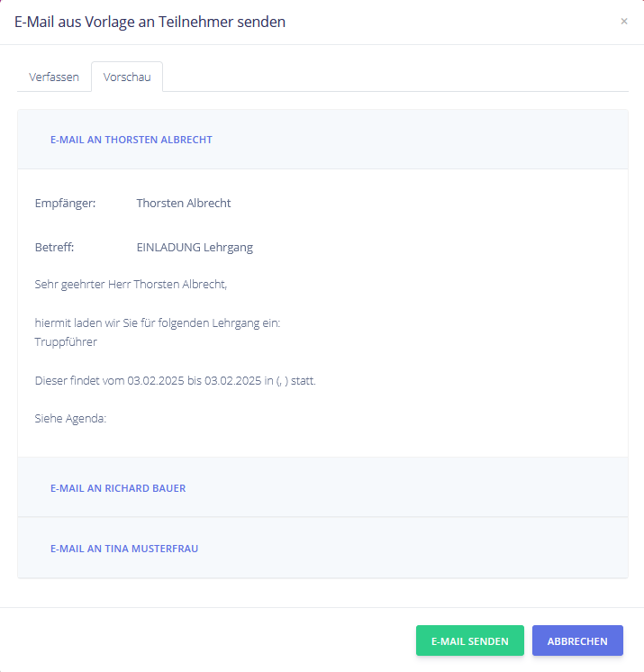
Task: Click the dialog title E-Mail aus Vorlage an Teilnehmer senden
Action: coord(150,22)
